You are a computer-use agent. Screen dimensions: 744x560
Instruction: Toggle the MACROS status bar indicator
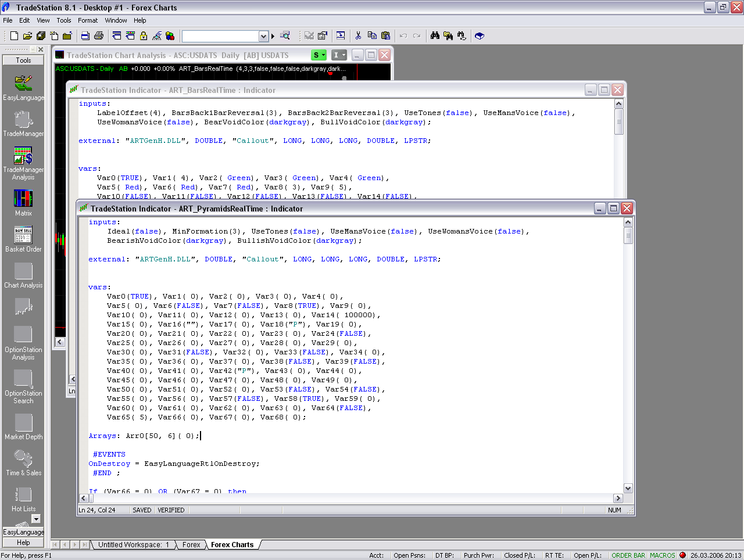(662, 555)
